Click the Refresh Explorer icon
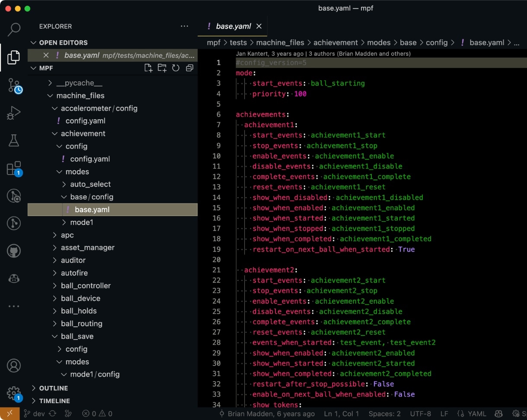The width and height of the screenshot is (527, 420). coord(176,68)
